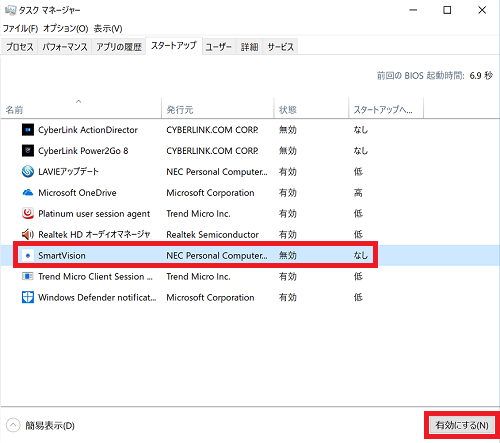Select the Trend Micro Client Session icon

pyautogui.click(x=28, y=276)
